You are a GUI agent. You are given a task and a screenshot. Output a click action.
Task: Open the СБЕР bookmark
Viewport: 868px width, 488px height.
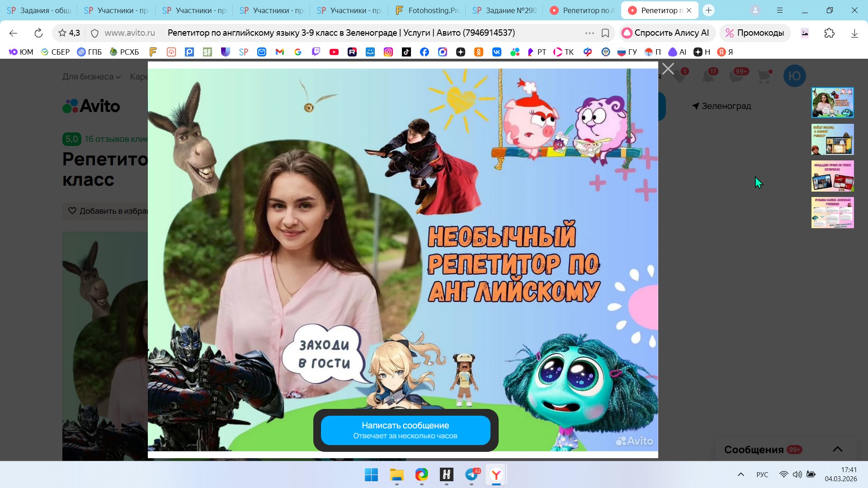click(x=56, y=52)
